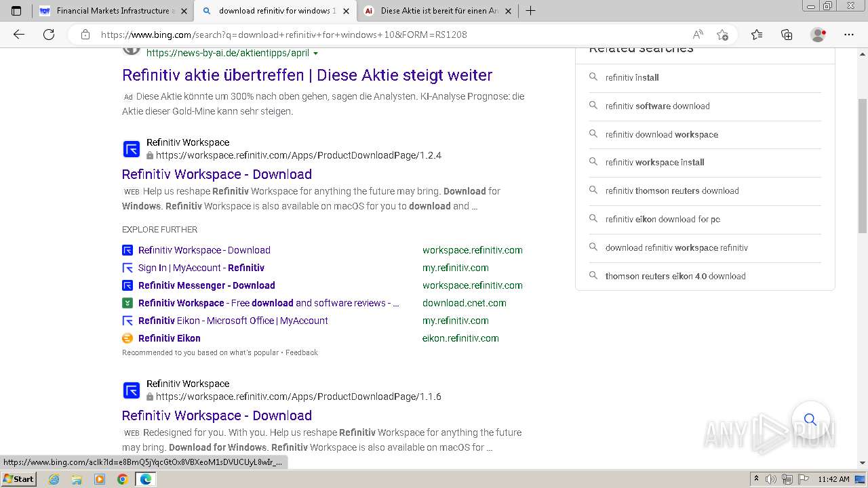Select related search refinitiv workspace install
This screenshot has height=488, width=868.
pyautogui.click(x=655, y=162)
